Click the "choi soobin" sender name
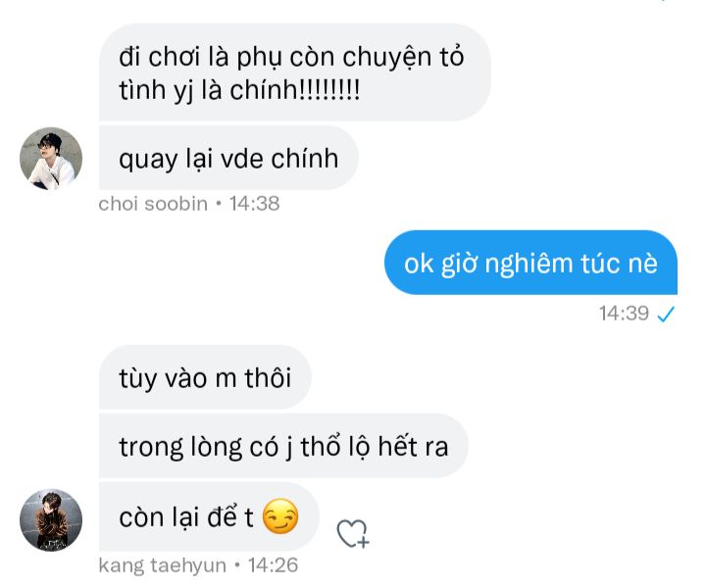 point(153,204)
